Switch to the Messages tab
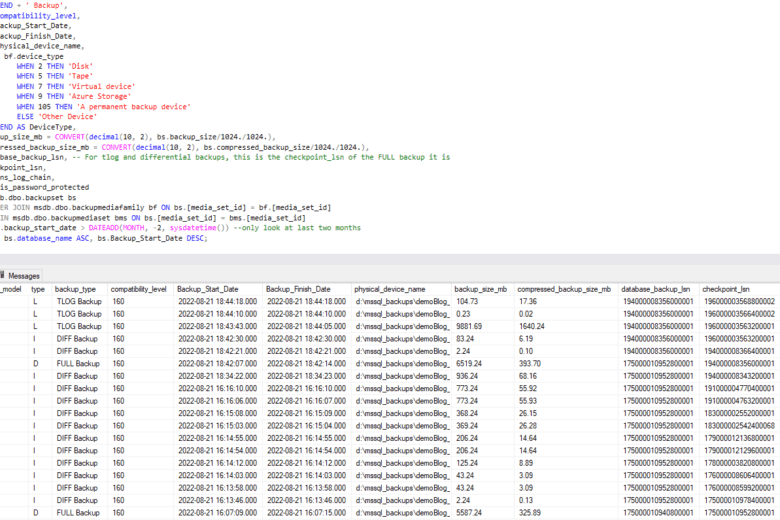 (24, 275)
